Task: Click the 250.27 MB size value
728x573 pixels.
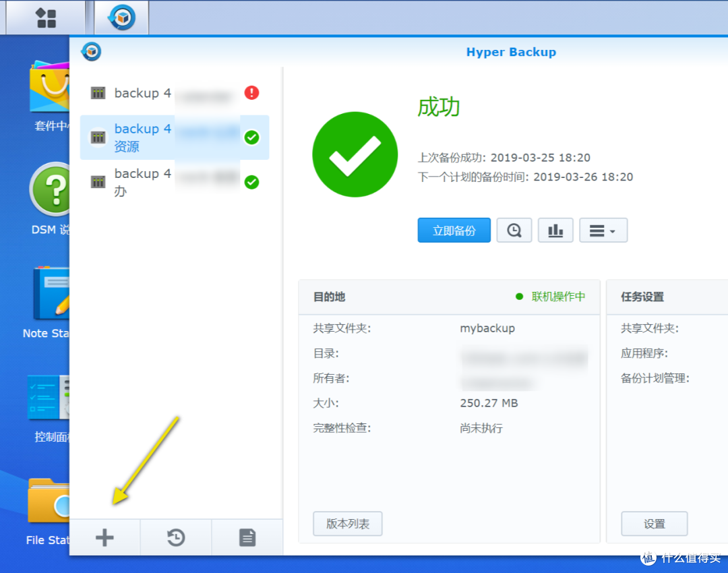Action: click(489, 403)
